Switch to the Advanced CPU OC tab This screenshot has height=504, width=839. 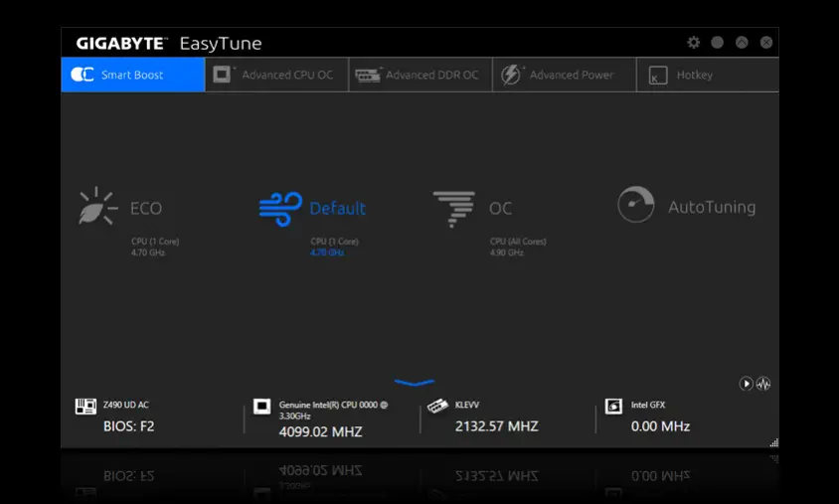276,75
